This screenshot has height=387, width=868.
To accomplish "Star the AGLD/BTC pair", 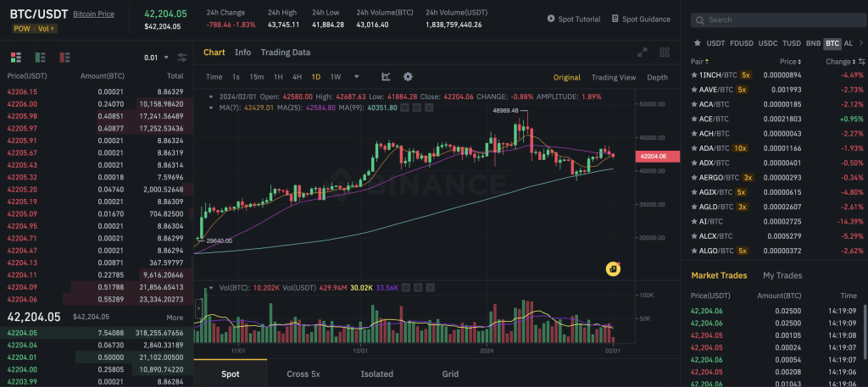I will pyautogui.click(x=694, y=207).
